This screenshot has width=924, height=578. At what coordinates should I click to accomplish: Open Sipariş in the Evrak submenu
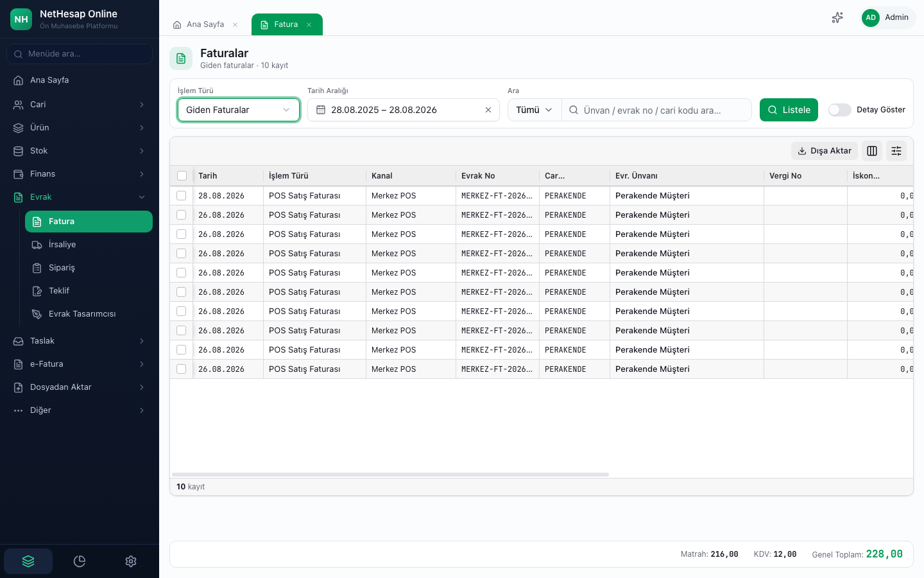pyautogui.click(x=89, y=268)
